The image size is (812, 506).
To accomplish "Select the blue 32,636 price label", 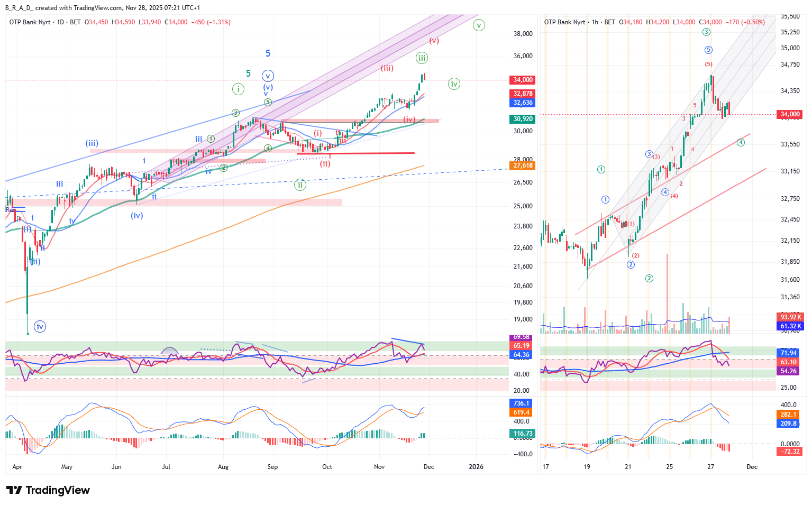I will pyautogui.click(x=523, y=103).
